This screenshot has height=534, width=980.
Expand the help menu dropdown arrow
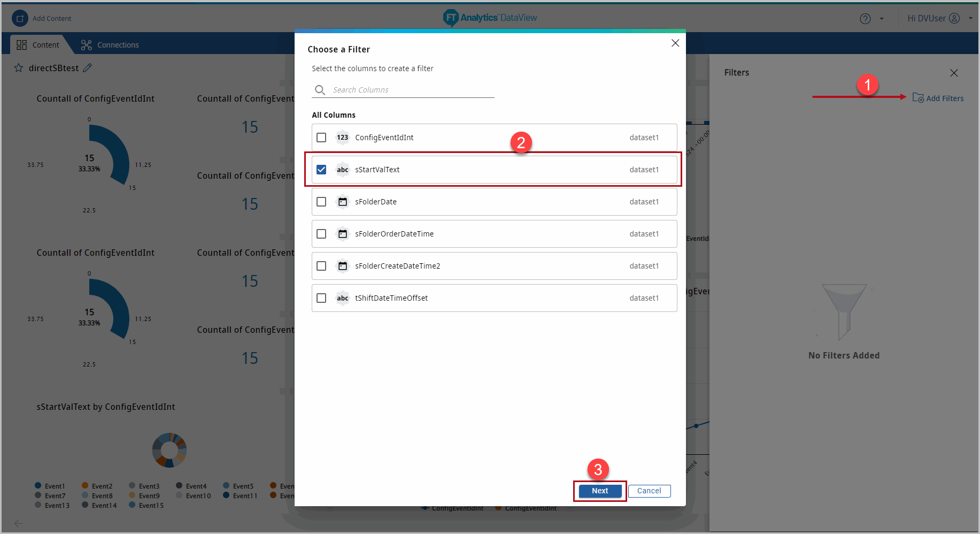tap(882, 19)
